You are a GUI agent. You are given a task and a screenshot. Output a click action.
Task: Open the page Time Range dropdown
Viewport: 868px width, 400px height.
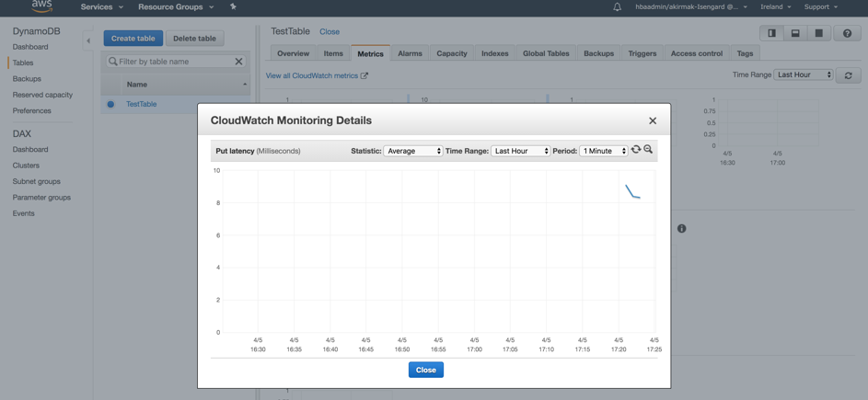pos(803,74)
